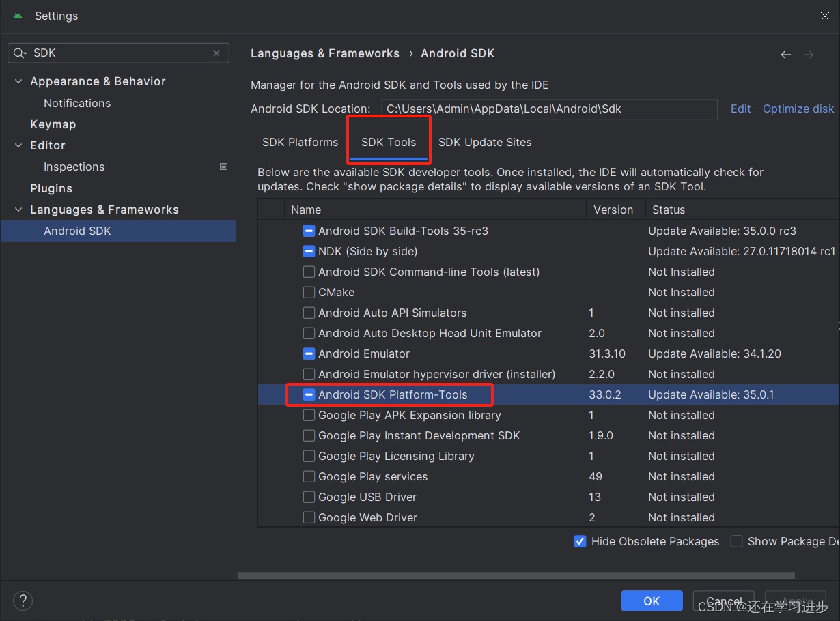This screenshot has width=840, height=621.
Task: Collapse the Editor tree node
Action: [18, 145]
